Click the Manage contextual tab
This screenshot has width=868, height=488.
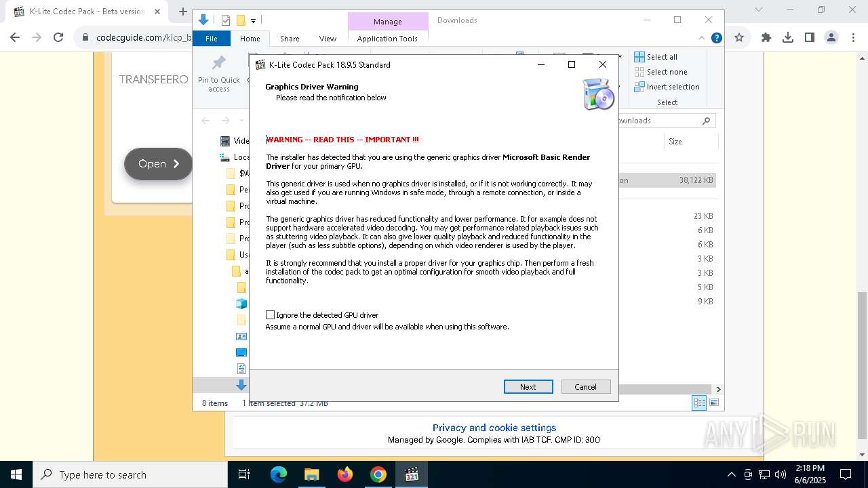(388, 22)
